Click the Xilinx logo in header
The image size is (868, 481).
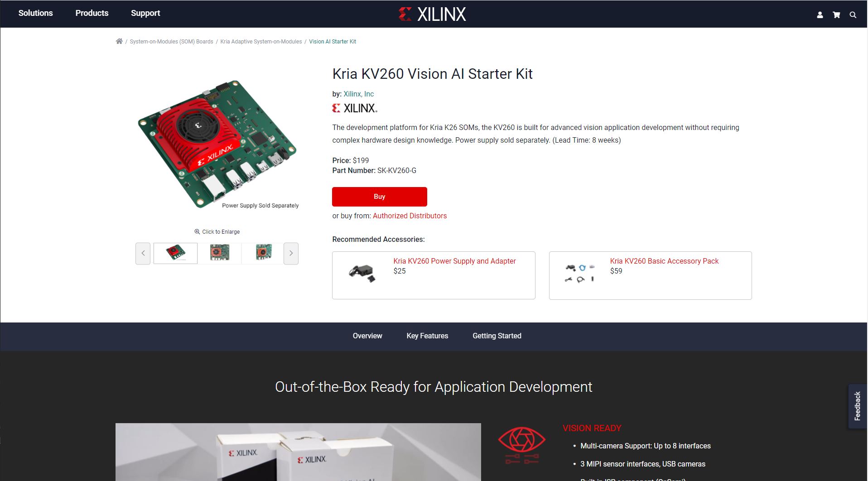click(x=432, y=14)
